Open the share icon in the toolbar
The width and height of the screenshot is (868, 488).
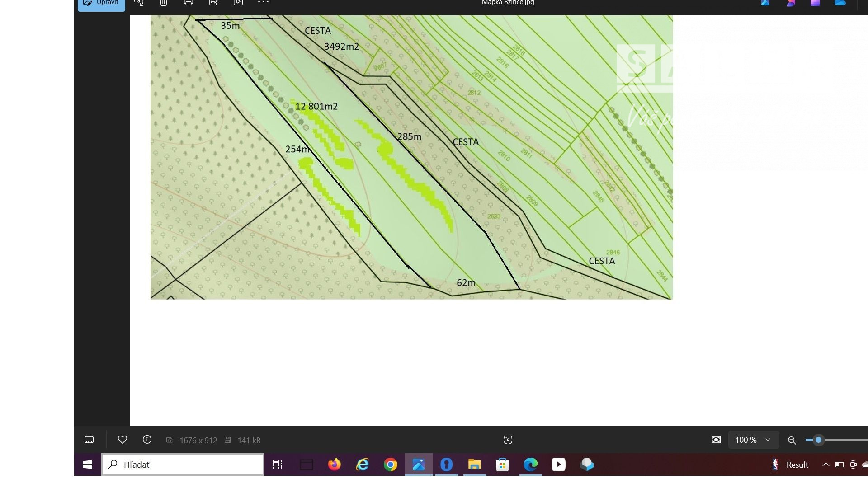pyautogui.click(x=213, y=3)
